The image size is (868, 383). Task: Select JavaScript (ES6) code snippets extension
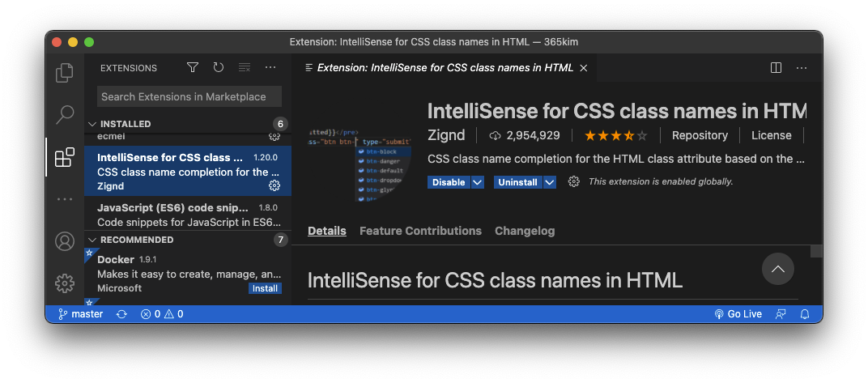[188, 215]
